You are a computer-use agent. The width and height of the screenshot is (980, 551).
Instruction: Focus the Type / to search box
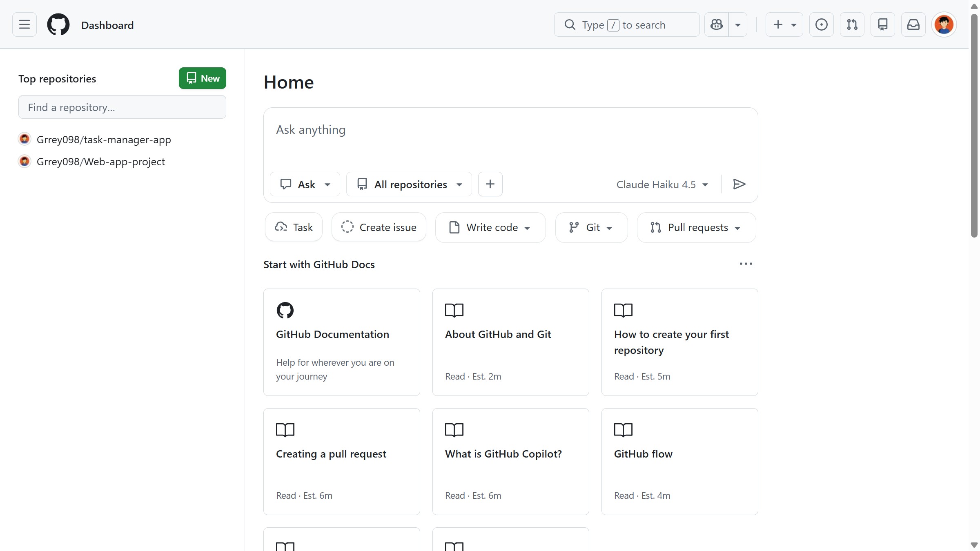627,24
